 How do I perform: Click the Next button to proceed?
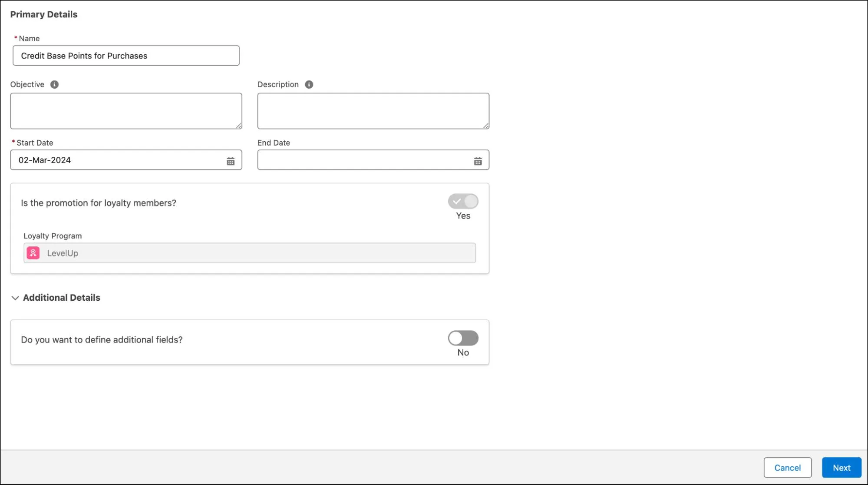(x=842, y=468)
